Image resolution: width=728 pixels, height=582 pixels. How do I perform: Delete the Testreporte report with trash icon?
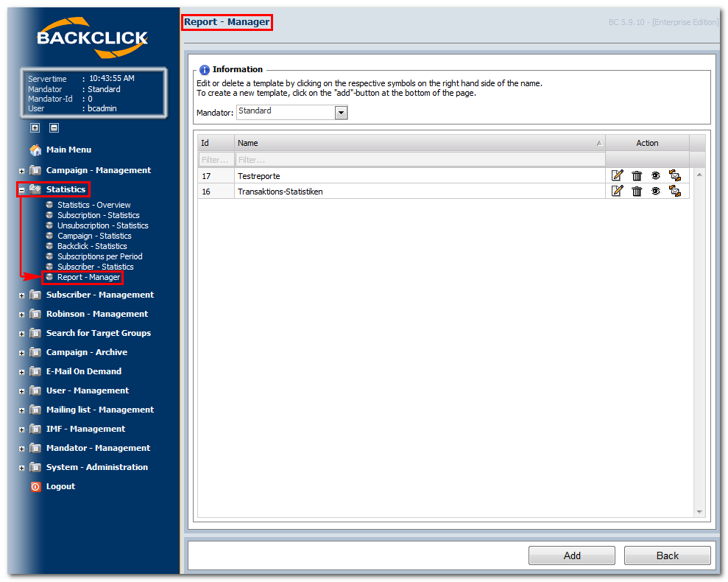pyautogui.click(x=637, y=176)
